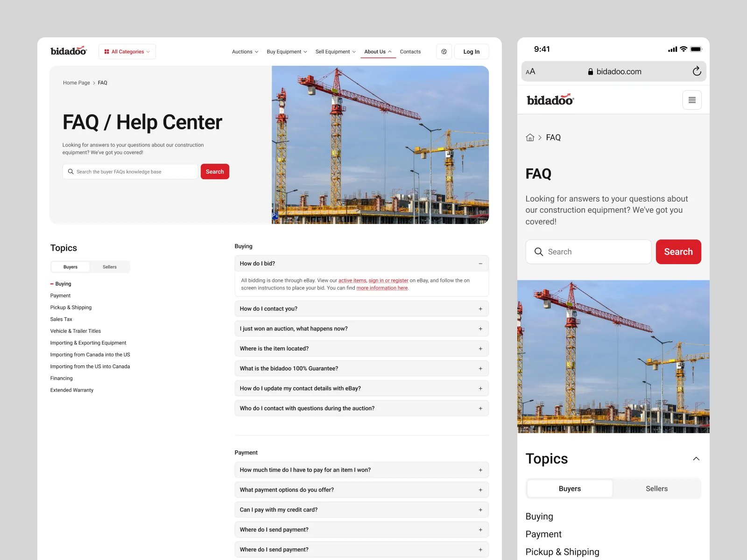Click the mobile Search input field

pyautogui.click(x=588, y=252)
